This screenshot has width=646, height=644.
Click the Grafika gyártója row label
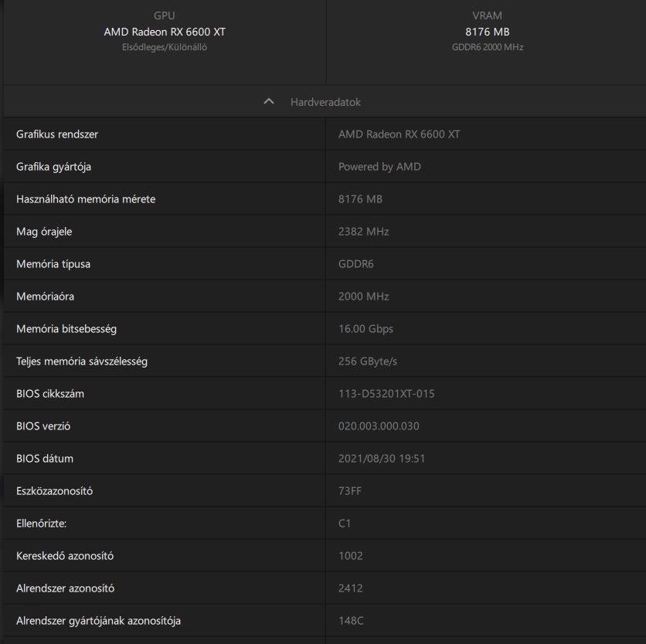click(54, 167)
